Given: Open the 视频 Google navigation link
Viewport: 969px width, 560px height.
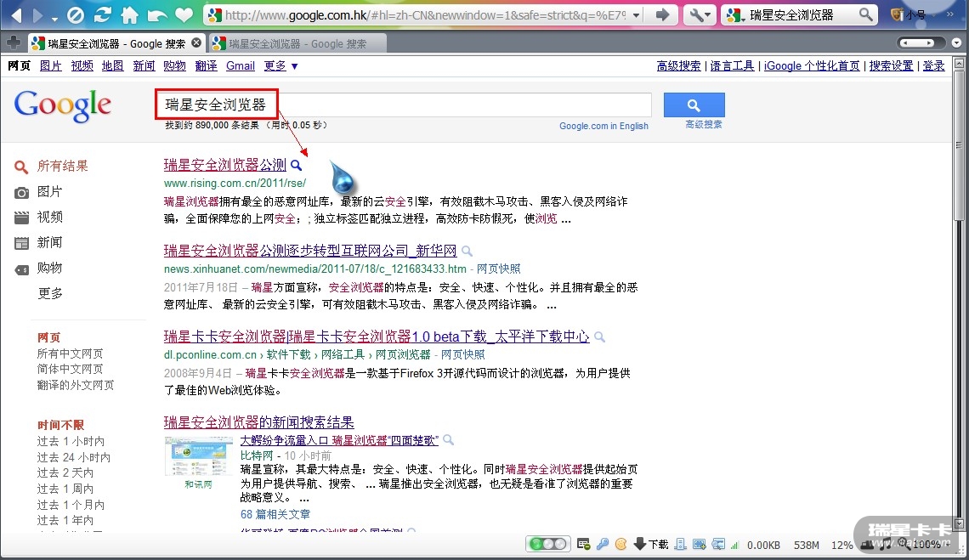Looking at the screenshot, I should [82, 65].
